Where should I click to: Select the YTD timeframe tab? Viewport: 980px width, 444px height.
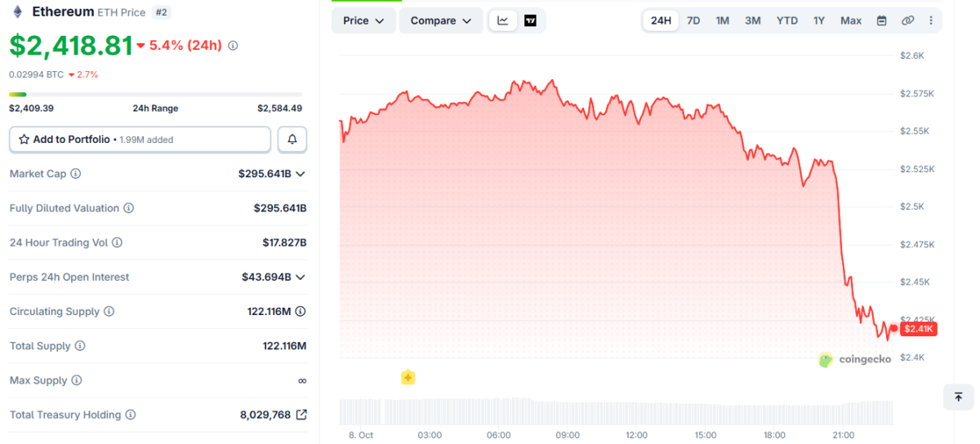(x=787, y=20)
